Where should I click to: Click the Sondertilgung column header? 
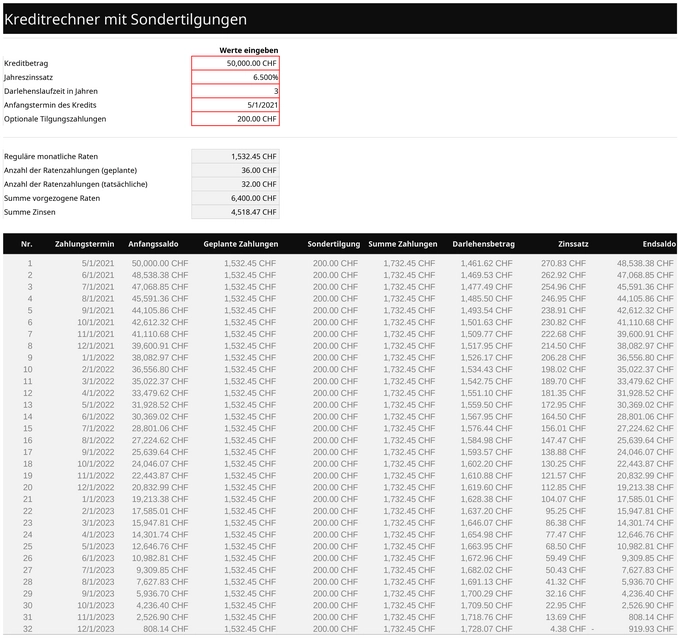(333, 244)
